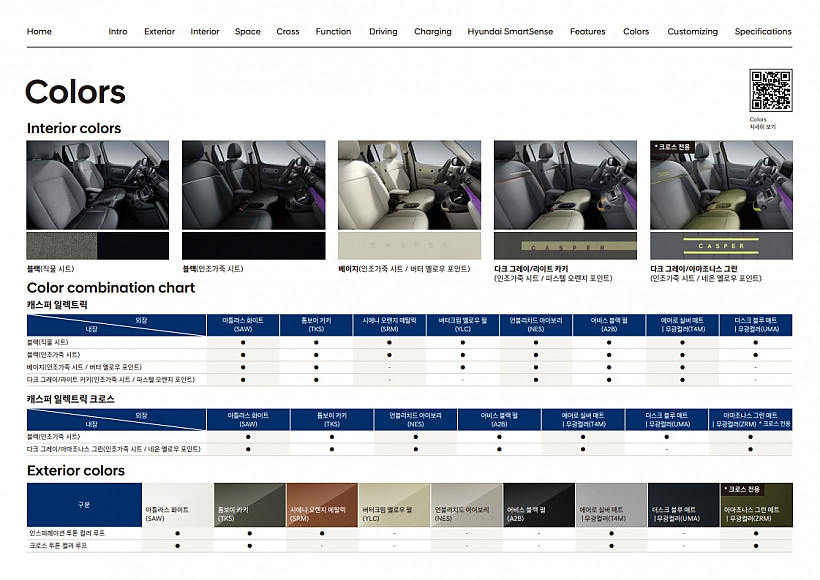The width and height of the screenshot is (820, 580).
Task: Click the "Colors 자세히 보기" caption under QR code
Action: click(762, 123)
